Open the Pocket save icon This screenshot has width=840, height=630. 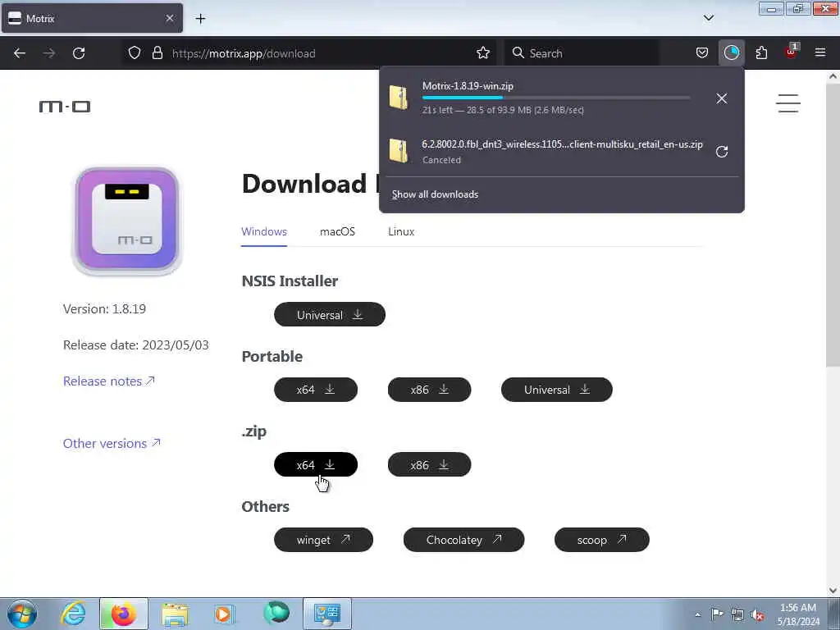[702, 53]
